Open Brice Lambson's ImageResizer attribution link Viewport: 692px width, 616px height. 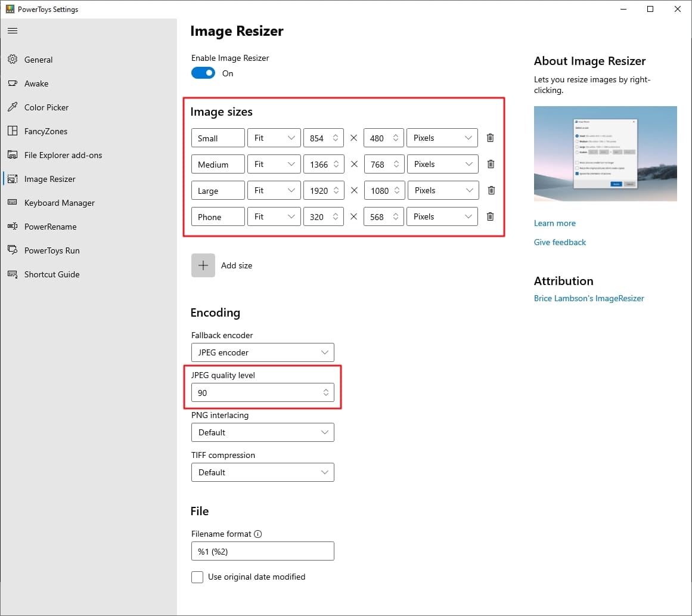point(589,298)
